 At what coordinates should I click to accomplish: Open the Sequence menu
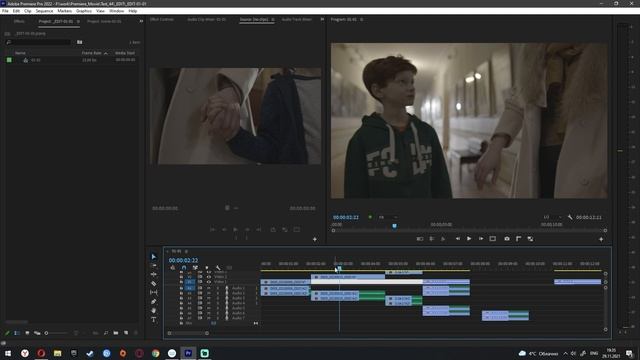(44, 11)
